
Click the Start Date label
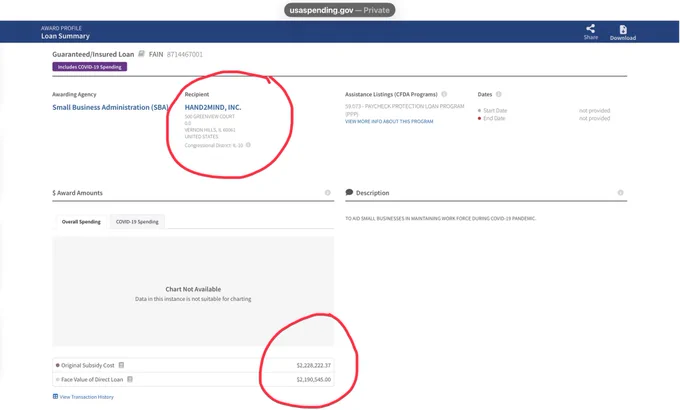(x=495, y=111)
